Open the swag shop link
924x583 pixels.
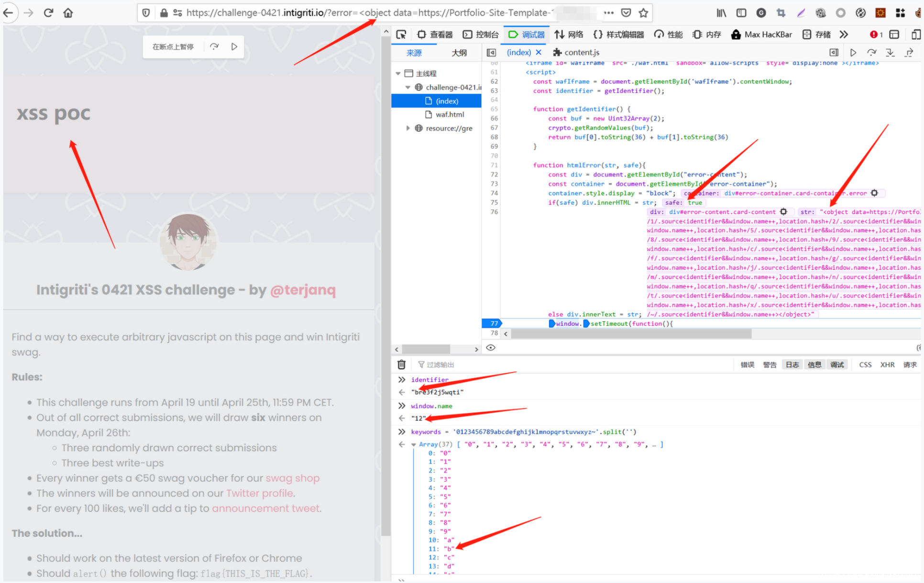292,478
